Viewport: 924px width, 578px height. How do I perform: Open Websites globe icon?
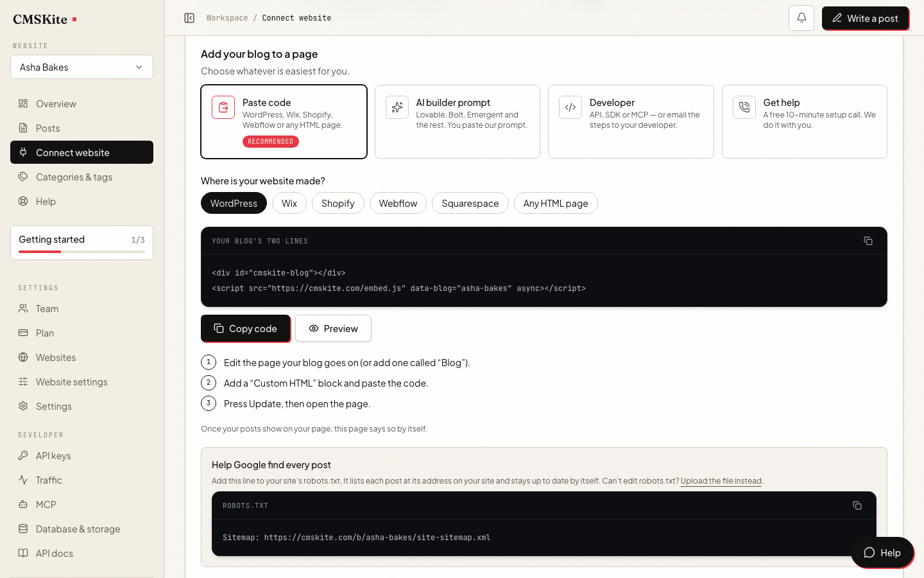(x=23, y=357)
